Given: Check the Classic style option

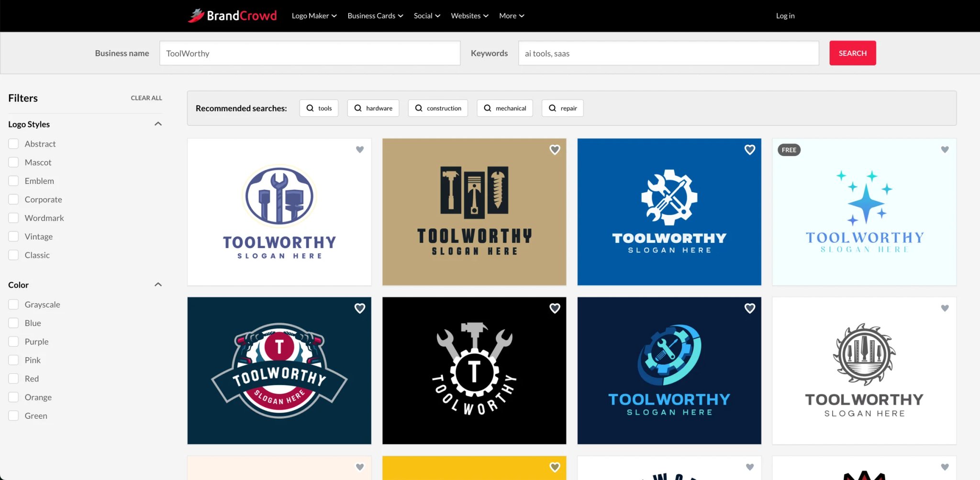Looking at the screenshot, I should coord(13,255).
